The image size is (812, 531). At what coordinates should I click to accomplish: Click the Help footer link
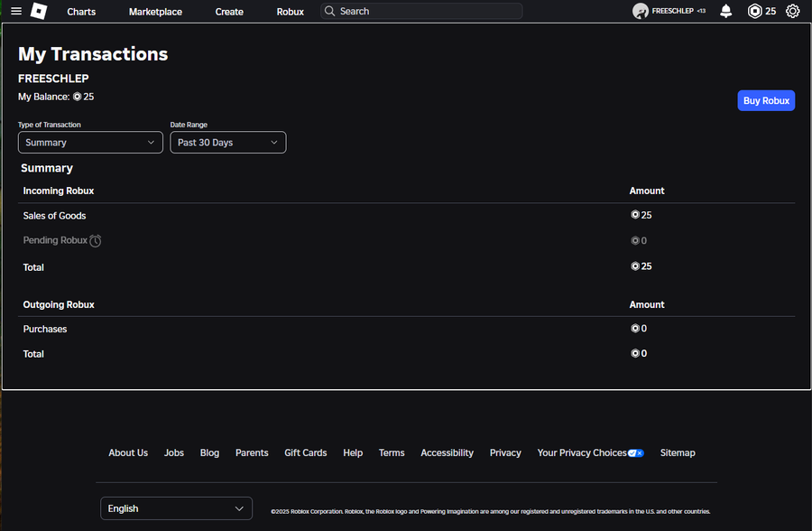353,452
